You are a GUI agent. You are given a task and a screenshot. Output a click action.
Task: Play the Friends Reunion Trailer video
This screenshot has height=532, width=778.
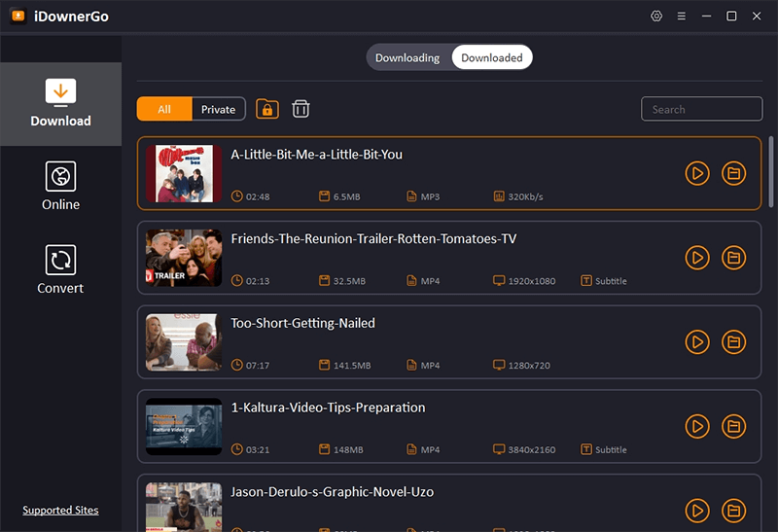tap(696, 258)
